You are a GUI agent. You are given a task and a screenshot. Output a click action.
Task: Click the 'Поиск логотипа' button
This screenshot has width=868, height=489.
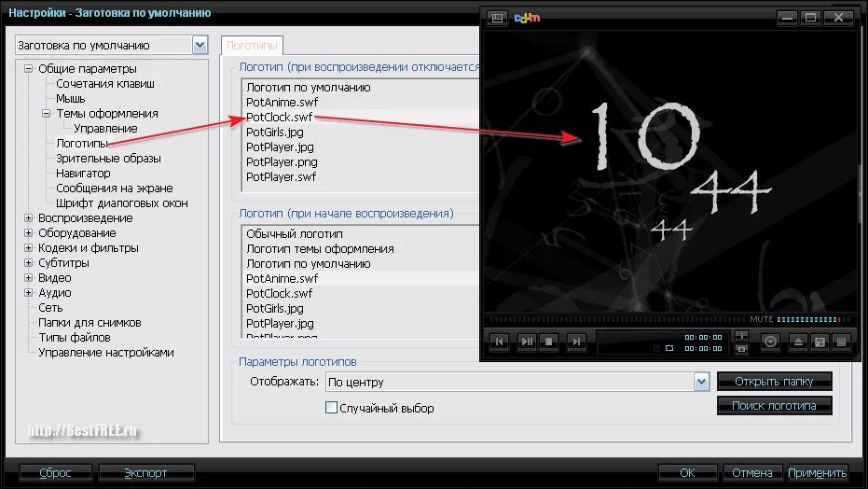[774, 405]
